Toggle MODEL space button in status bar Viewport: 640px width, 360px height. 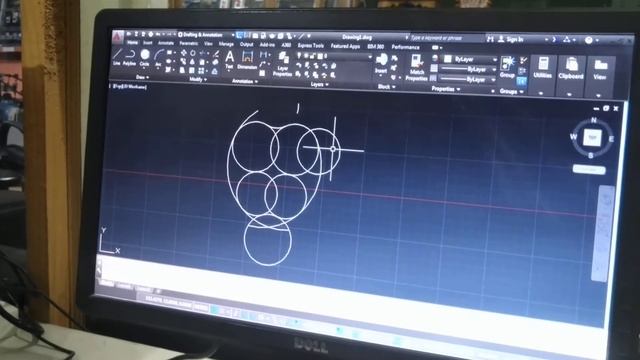point(201,307)
